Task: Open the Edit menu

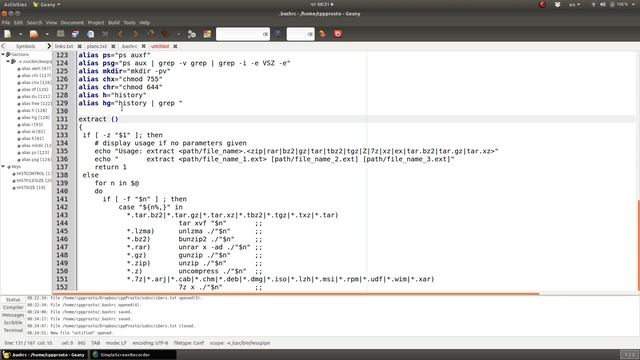Action: [18, 23]
